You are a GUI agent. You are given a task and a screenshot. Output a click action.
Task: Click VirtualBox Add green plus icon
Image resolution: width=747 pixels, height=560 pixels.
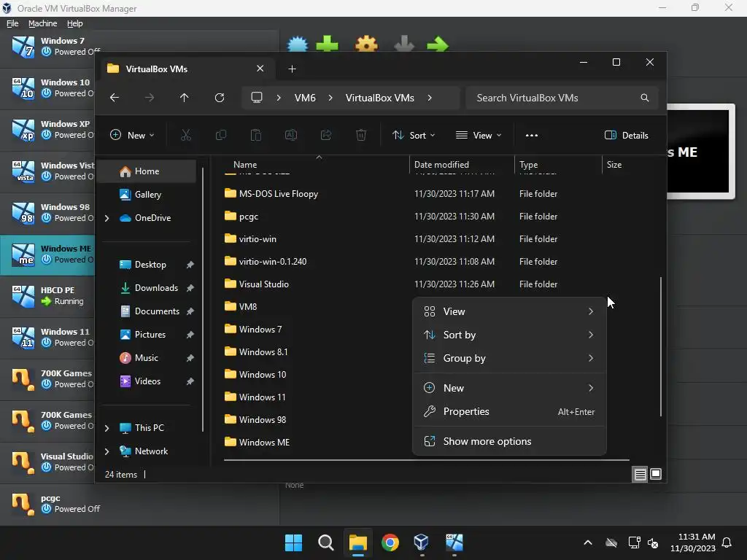pos(328,44)
